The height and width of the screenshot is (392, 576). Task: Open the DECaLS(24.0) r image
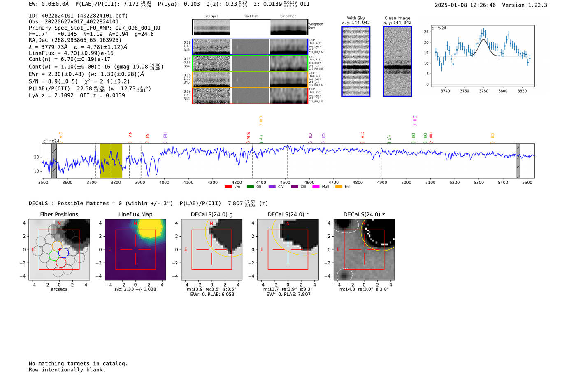pyautogui.click(x=288, y=249)
